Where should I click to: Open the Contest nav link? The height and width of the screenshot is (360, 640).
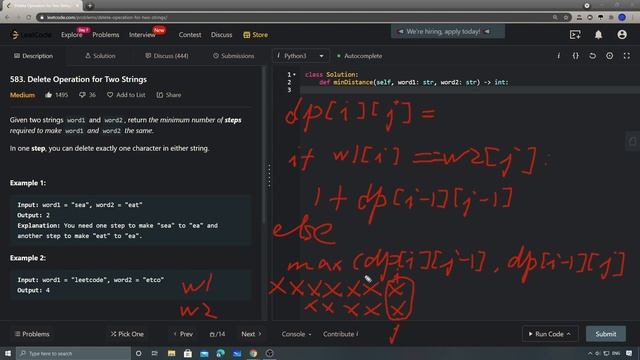coord(190,35)
